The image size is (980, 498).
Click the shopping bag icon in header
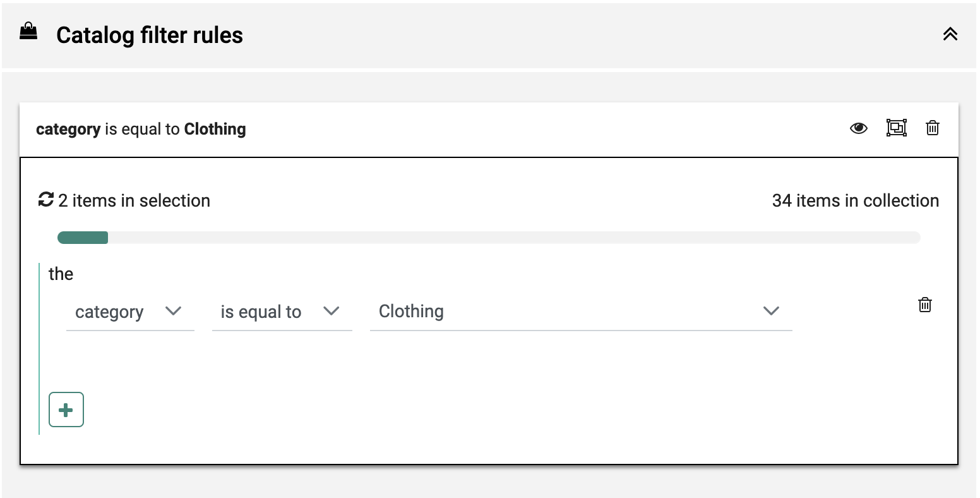click(28, 32)
